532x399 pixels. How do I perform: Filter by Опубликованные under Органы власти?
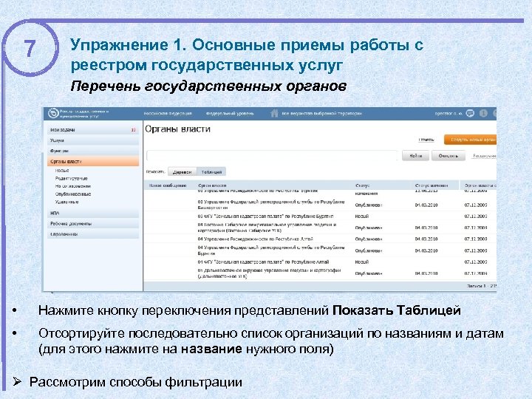pyautogui.click(x=73, y=194)
